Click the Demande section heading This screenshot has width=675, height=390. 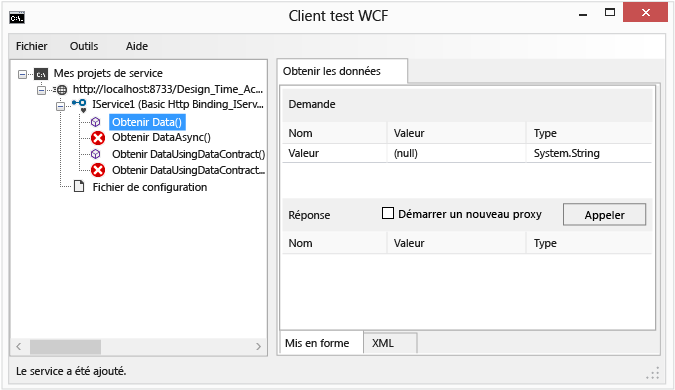(x=312, y=104)
